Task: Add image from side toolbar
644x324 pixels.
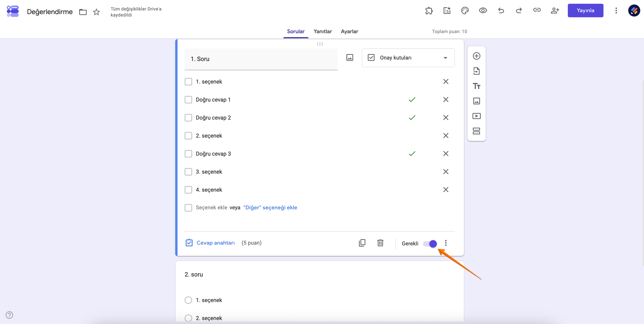Action: coord(476,101)
